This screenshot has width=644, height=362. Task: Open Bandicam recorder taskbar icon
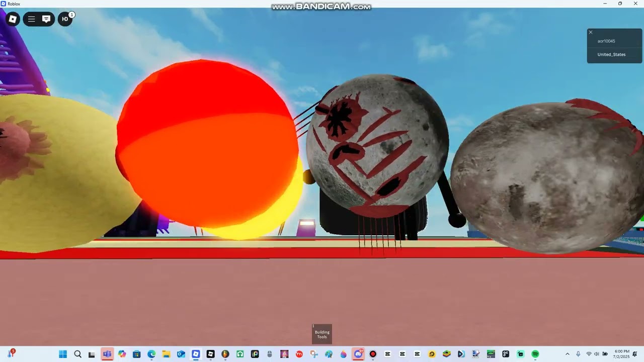pyautogui.click(x=373, y=354)
